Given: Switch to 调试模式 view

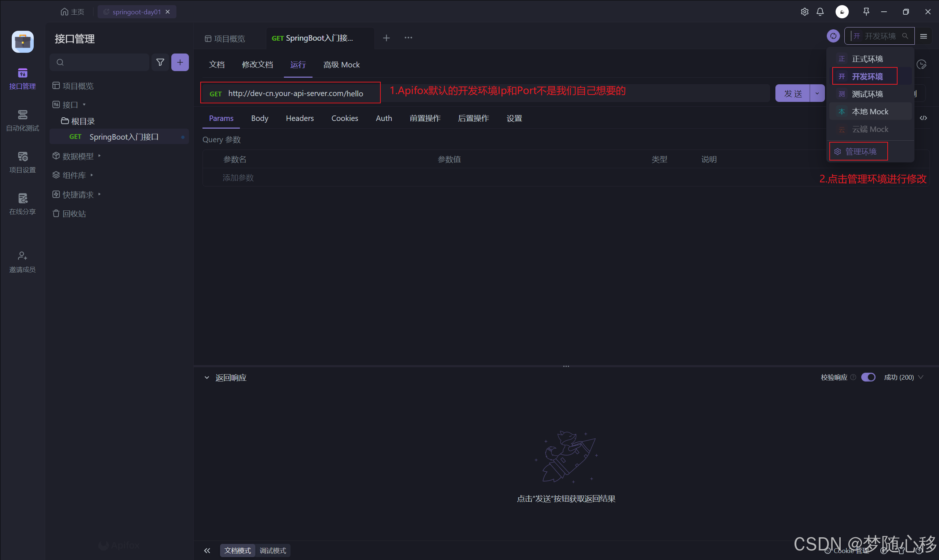Looking at the screenshot, I should pos(273,550).
